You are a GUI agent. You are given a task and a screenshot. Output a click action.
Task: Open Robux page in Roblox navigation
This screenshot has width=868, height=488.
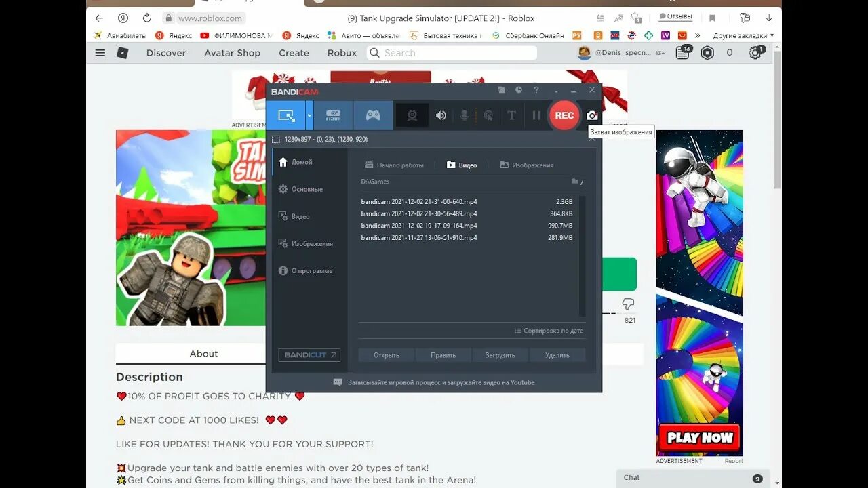pyautogui.click(x=342, y=53)
